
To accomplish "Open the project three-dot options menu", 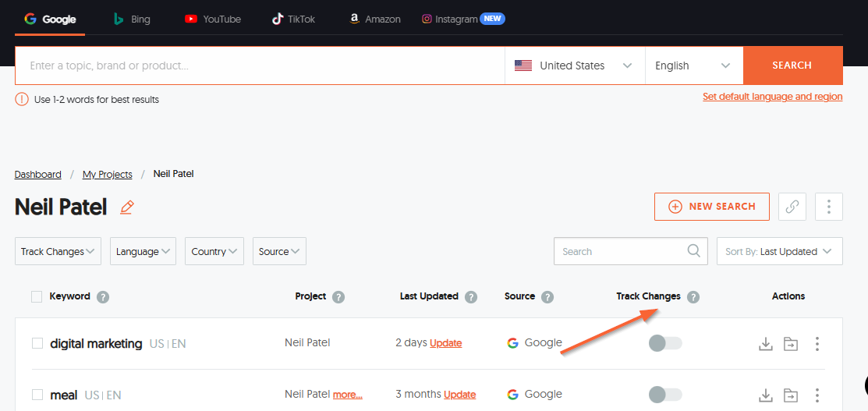I will coord(828,207).
